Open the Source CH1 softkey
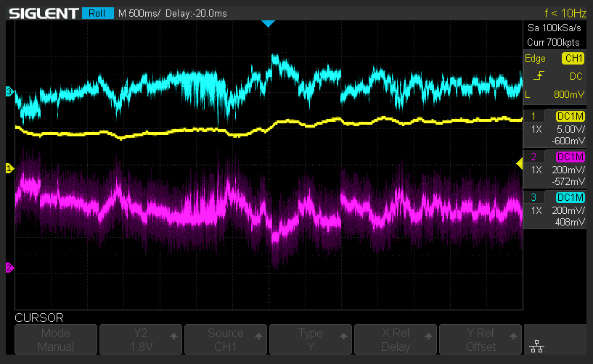 click(x=226, y=339)
